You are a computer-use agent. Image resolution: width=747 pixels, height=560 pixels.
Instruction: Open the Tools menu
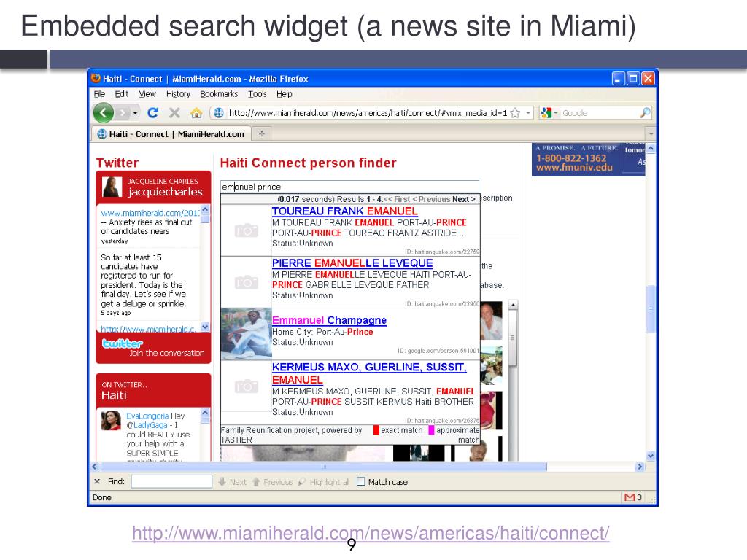tap(258, 94)
